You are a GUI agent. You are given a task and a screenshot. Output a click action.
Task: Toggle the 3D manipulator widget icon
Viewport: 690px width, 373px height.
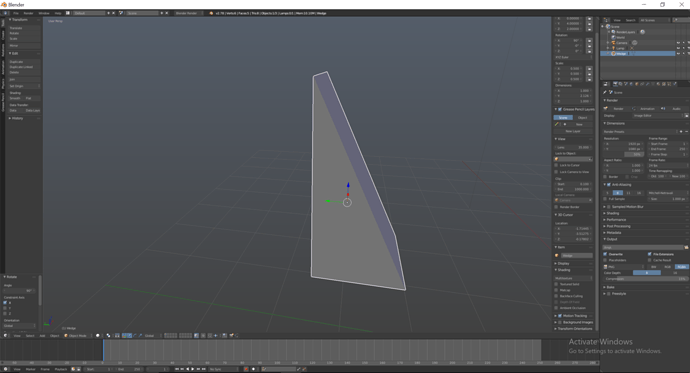point(124,336)
